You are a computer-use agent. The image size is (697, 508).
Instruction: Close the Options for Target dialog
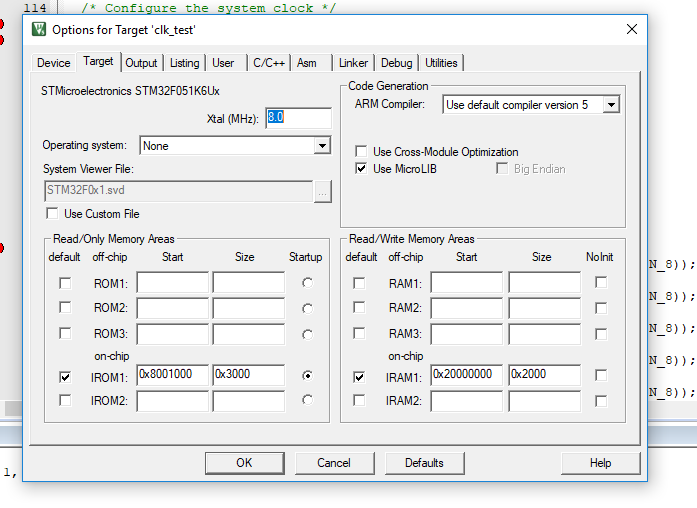(631, 29)
